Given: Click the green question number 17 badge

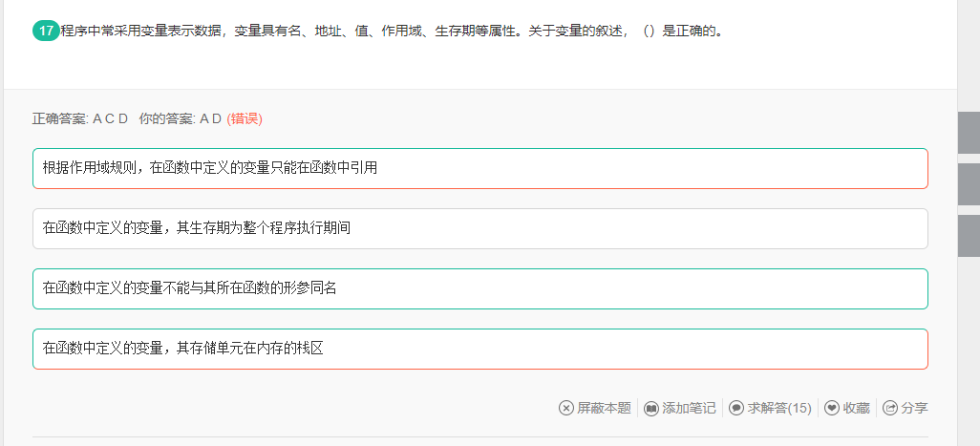Looking at the screenshot, I should coord(46,31).
